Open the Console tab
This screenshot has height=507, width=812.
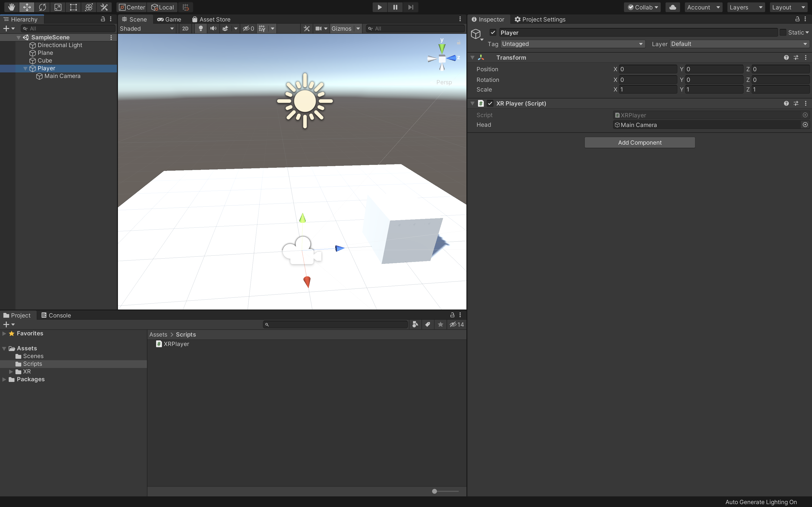pos(56,315)
